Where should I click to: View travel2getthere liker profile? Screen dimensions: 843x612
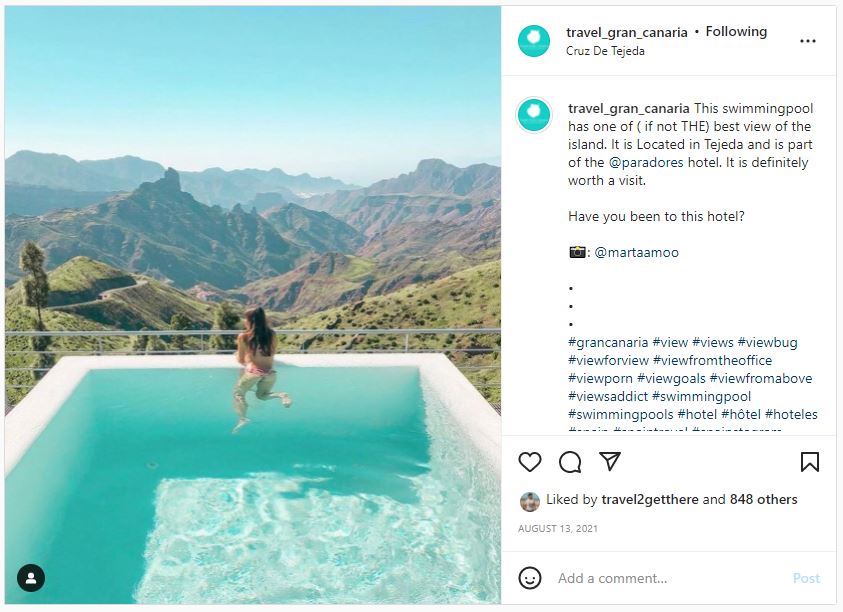(650, 499)
